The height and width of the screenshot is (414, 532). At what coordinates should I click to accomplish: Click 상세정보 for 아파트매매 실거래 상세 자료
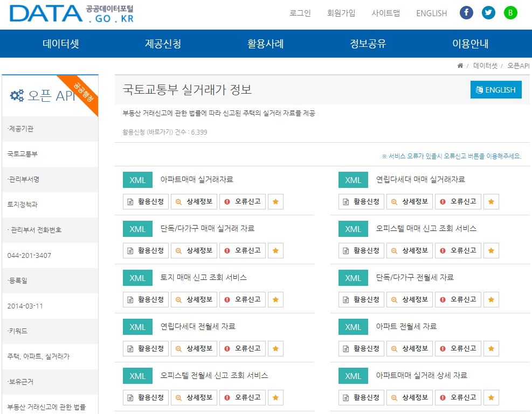(410, 397)
